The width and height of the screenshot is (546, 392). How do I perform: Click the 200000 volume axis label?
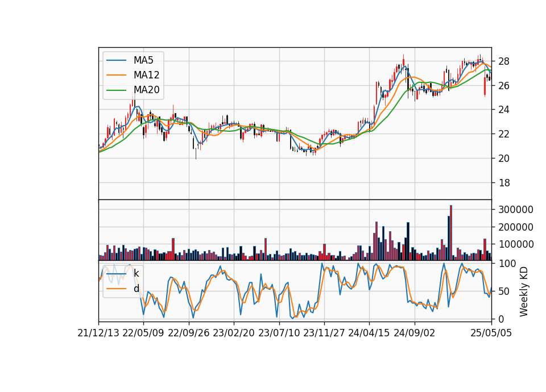pos(516,227)
